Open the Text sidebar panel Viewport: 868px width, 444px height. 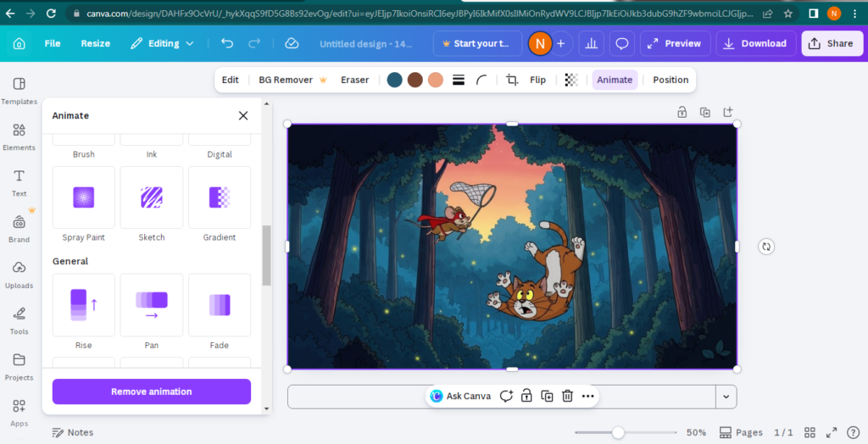19,183
